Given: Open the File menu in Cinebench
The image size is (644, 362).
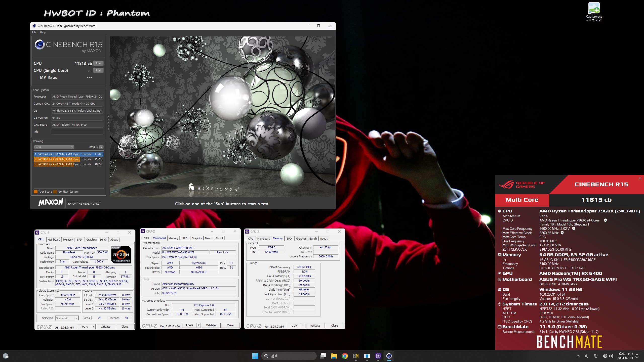Looking at the screenshot, I should pos(34,32).
